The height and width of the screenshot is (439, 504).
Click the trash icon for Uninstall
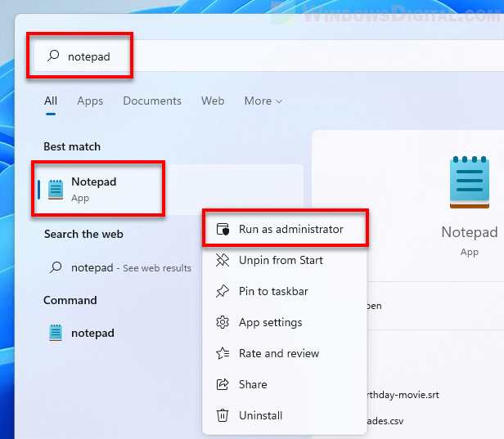223,415
